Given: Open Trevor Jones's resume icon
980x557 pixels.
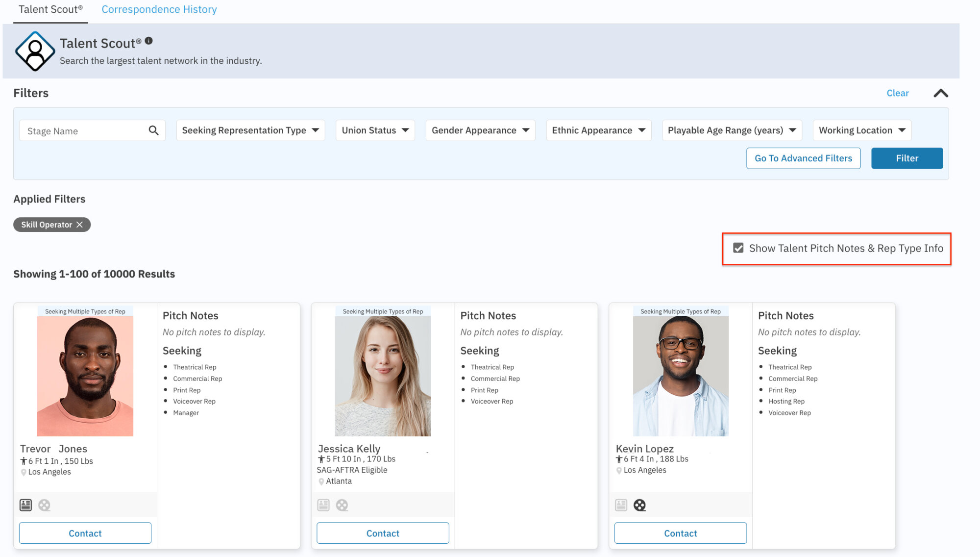Looking at the screenshot, I should 26,505.
